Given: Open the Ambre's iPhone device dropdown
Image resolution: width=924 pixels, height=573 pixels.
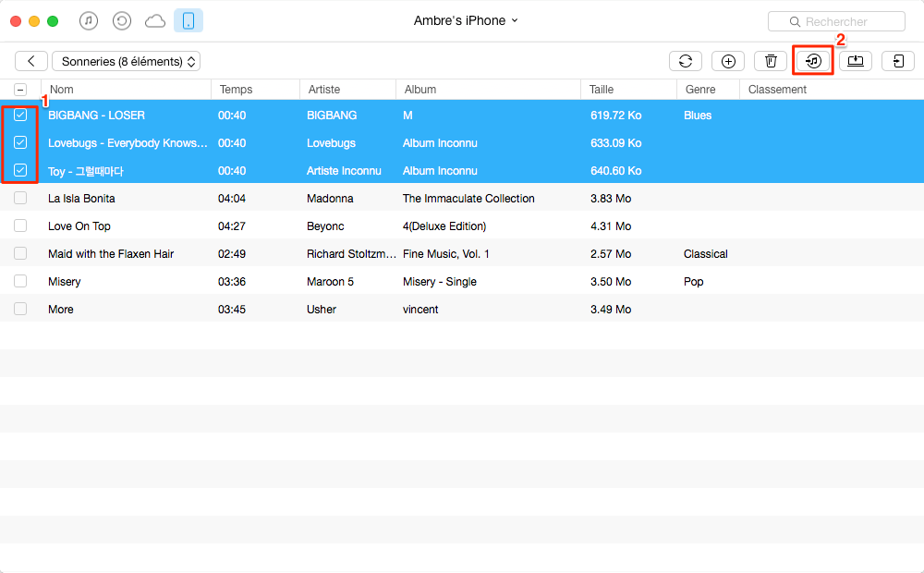Looking at the screenshot, I should click(466, 20).
